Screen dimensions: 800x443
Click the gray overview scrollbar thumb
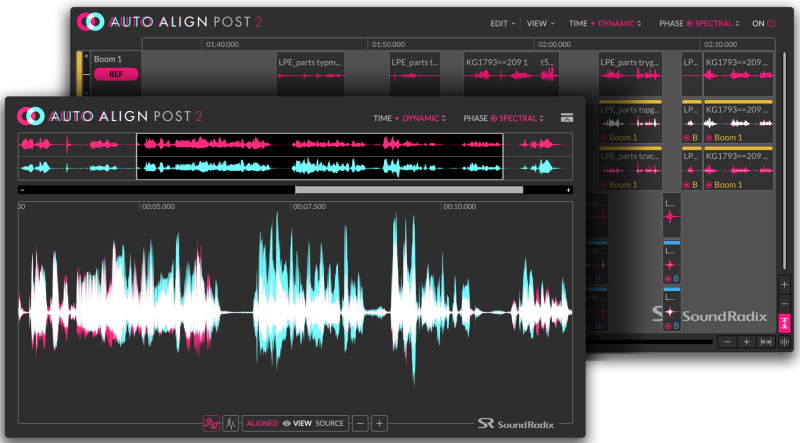click(408, 189)
